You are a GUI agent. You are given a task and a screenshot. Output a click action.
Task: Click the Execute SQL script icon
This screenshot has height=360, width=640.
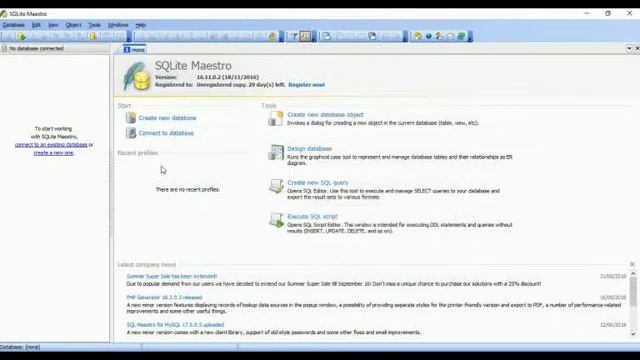pos(276,220)
